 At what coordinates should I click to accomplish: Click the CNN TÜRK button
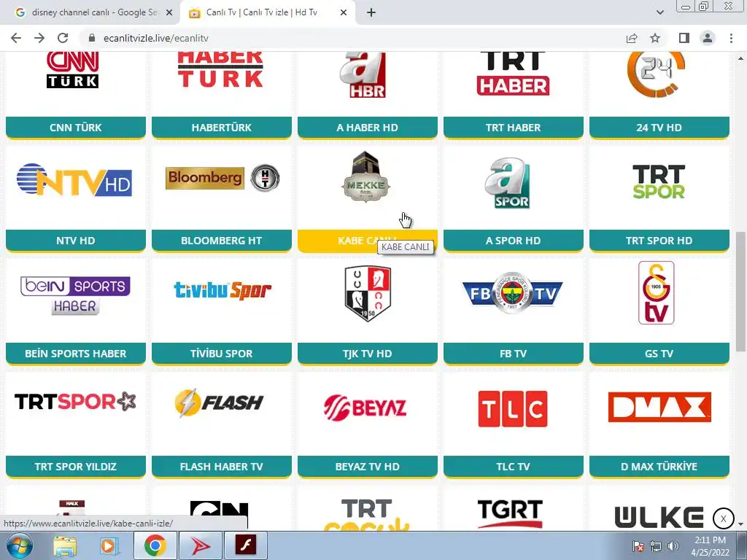coord(76,128)
